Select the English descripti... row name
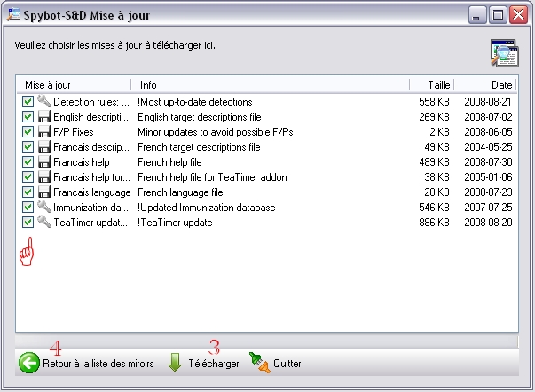 click(x=90, y=117)
